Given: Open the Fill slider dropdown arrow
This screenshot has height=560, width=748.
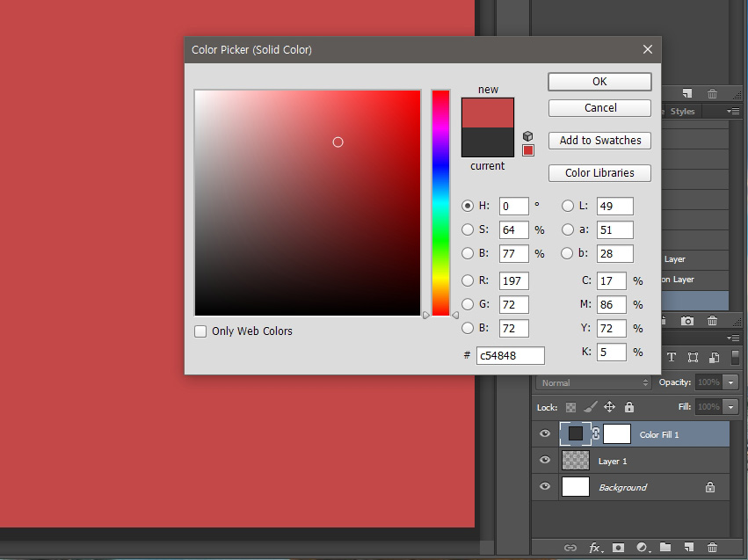Looking at the screenshot, I should [730, 407].
